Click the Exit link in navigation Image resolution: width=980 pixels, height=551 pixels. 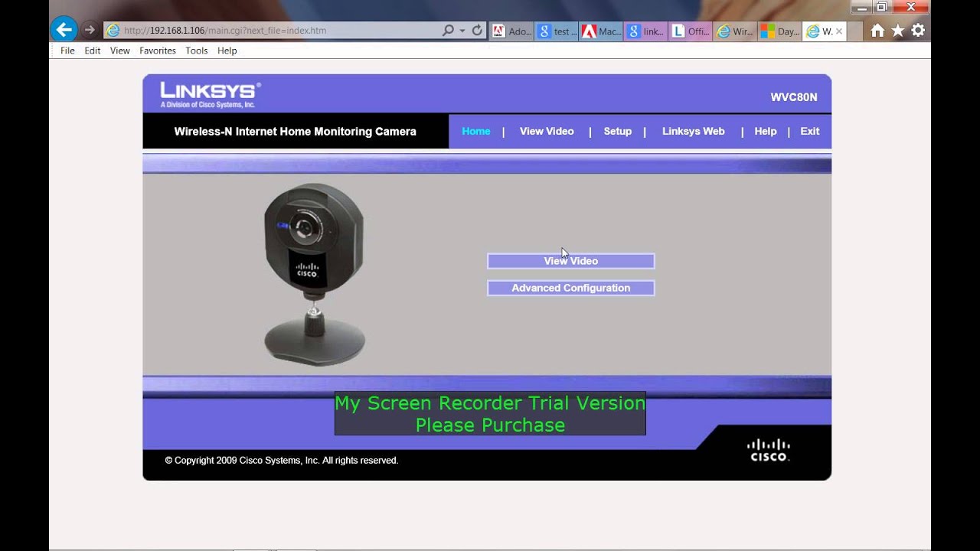click(x=810, y=131)
